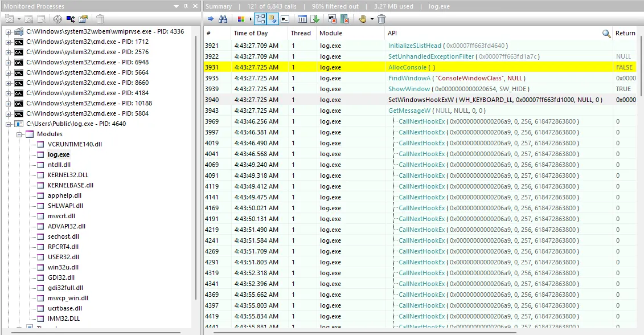Screen dimensions: 644x335
Task: Click the crosshair target icon in Monitored Processes
Action: click(x=58, y=19)
